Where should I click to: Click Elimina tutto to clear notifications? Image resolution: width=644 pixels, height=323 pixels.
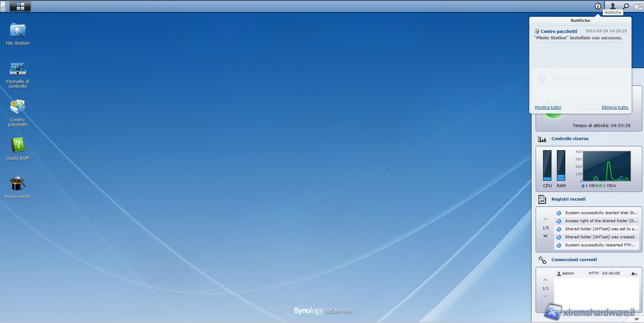coord(615,108)
